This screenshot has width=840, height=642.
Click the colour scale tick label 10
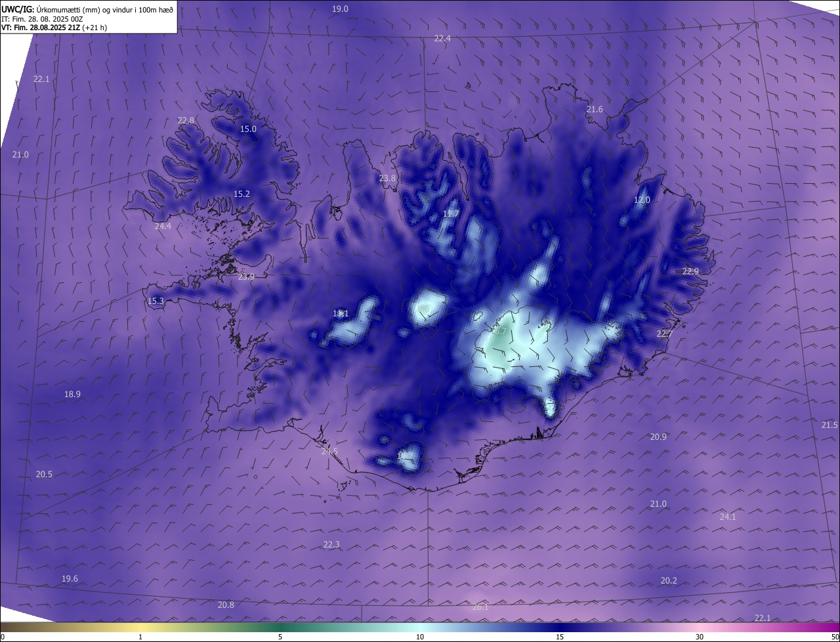(x=420, y=637)
